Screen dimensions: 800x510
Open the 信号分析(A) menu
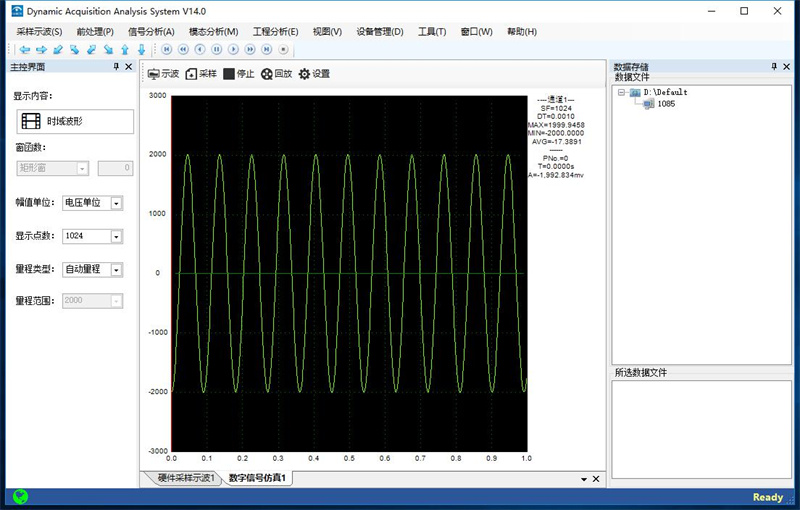coord(151,32)
